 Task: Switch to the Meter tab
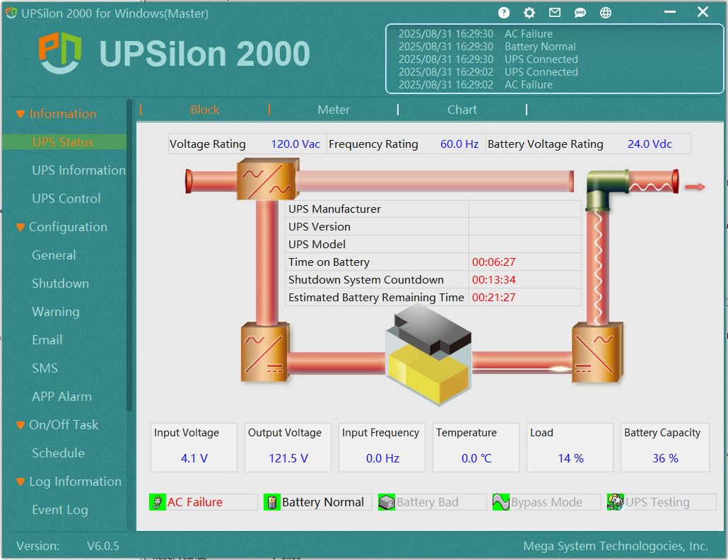tap(334, 110)
